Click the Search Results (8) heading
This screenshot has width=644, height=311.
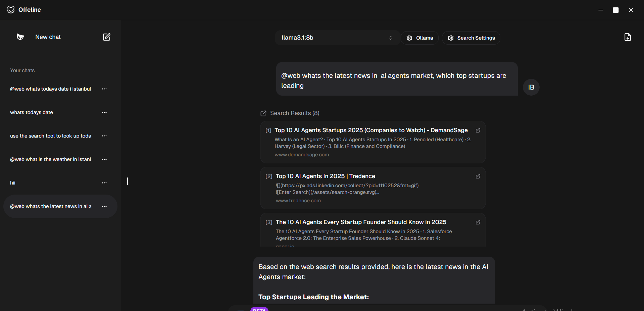pyautogui.click(x=295, y=113)
